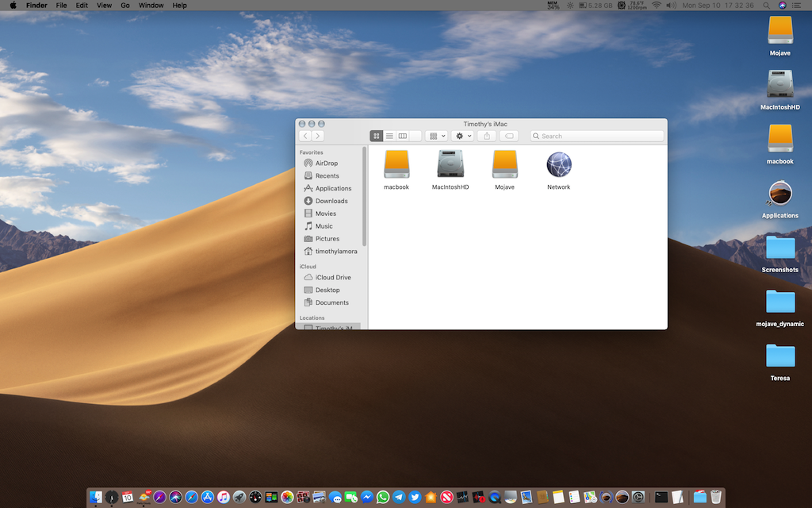Open Photos from the Dock
The height and width of the screenshot is (508, 812).
tap(287, 497)
